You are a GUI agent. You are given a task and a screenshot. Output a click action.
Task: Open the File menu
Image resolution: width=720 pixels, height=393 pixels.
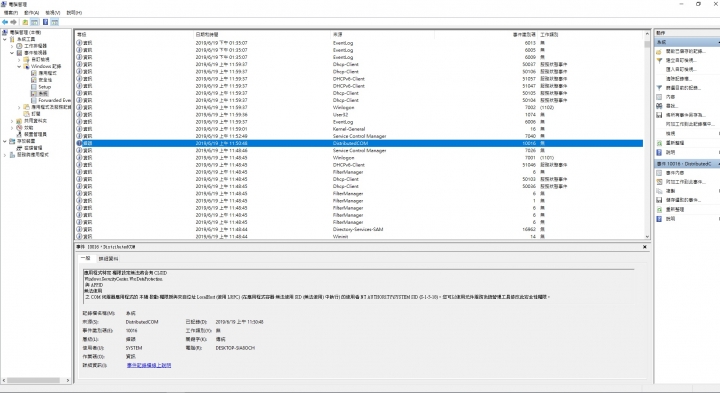[11, 13]
